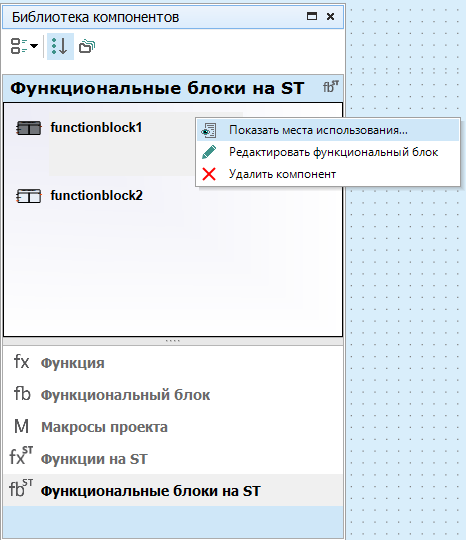Click the red X delete icon
The height and width of the screenshot is (540, 467).
tap(209, 174)
